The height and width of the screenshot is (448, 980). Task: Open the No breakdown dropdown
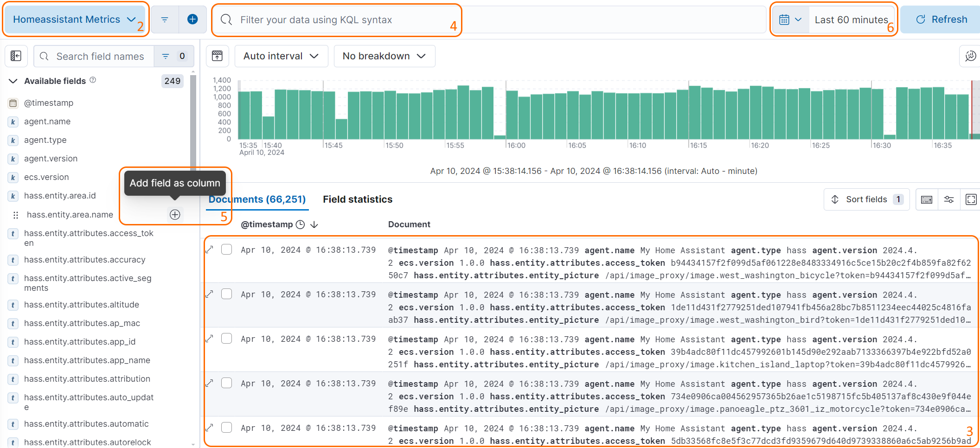coord(384,56)
